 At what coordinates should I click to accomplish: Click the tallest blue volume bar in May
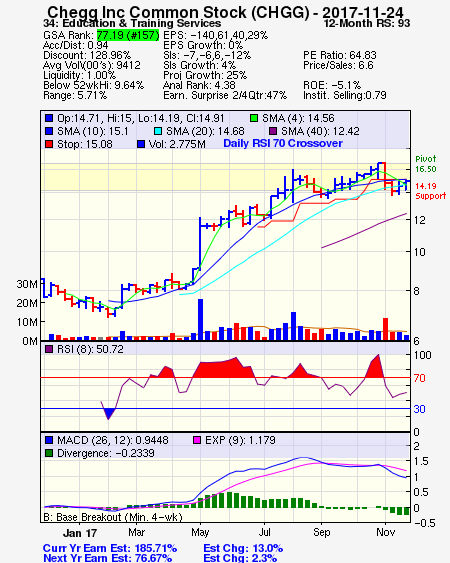(x=200, y=320)
